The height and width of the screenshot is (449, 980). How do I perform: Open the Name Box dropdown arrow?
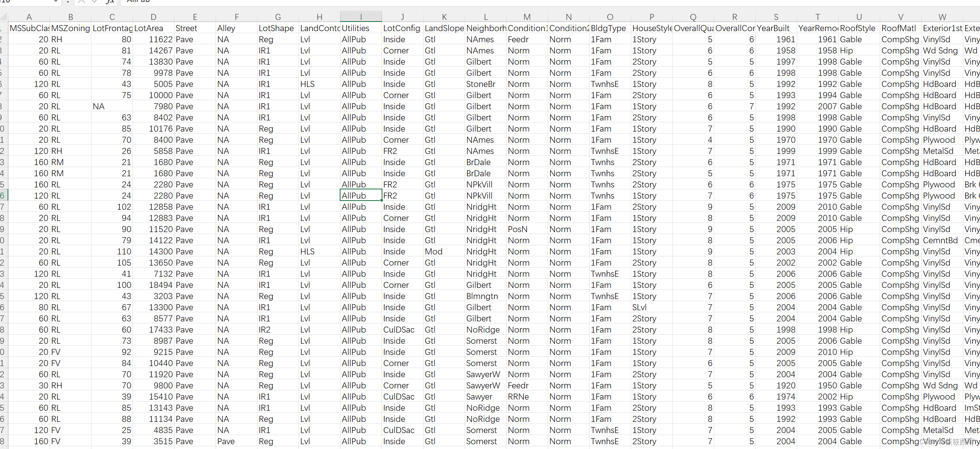[x=56, y=2]
